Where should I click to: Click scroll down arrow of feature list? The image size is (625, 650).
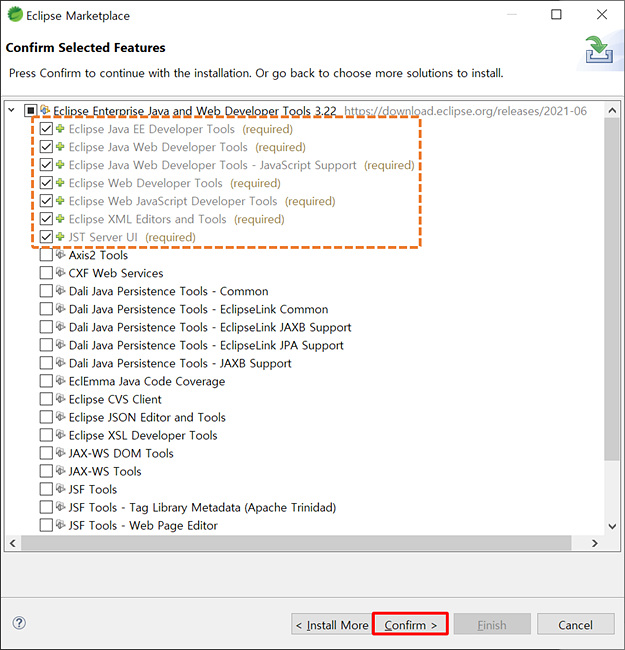[612, 526]
